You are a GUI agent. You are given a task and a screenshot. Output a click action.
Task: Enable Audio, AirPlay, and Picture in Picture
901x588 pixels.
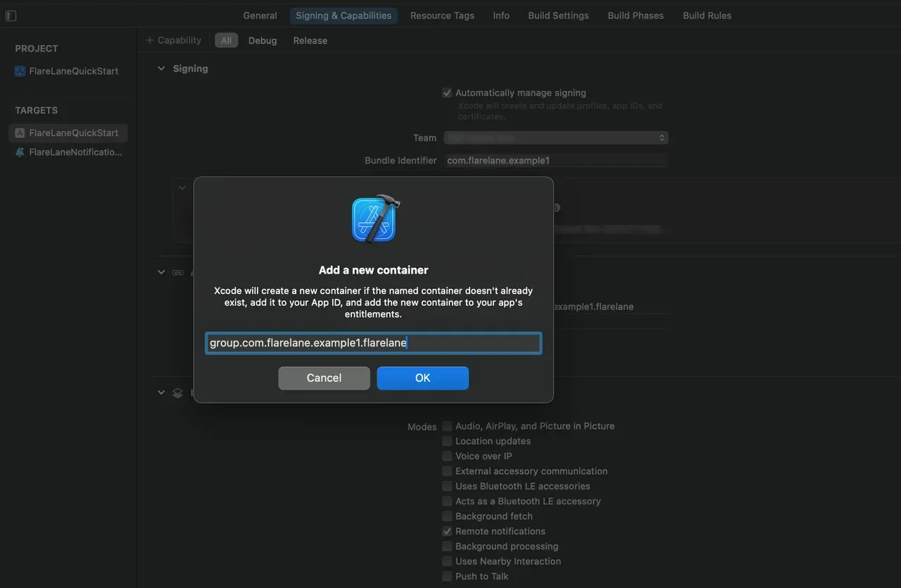click(x=447, y=426)
